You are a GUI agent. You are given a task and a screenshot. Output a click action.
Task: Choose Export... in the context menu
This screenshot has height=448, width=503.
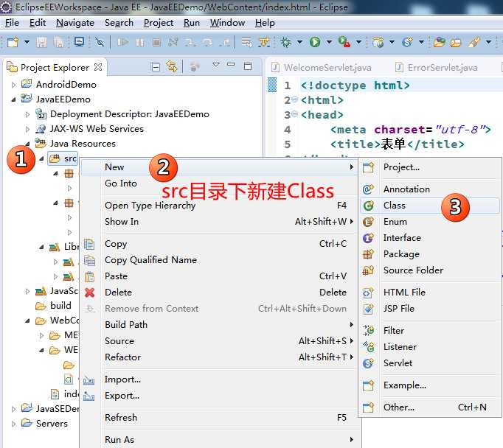pos(218,396)
